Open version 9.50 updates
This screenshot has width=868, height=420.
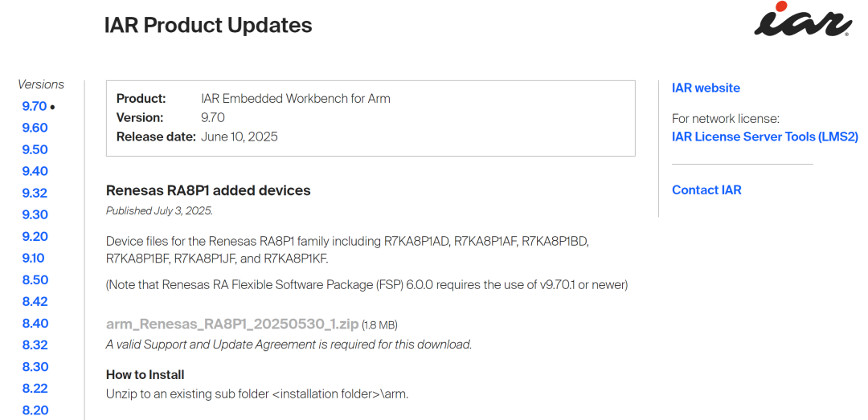click(x=35, y=149)
